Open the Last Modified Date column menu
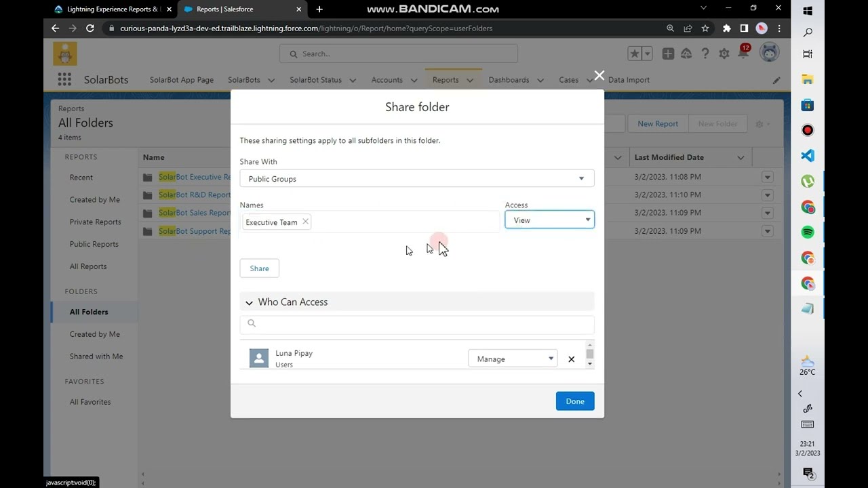868x488 pixels. point(741,157)
